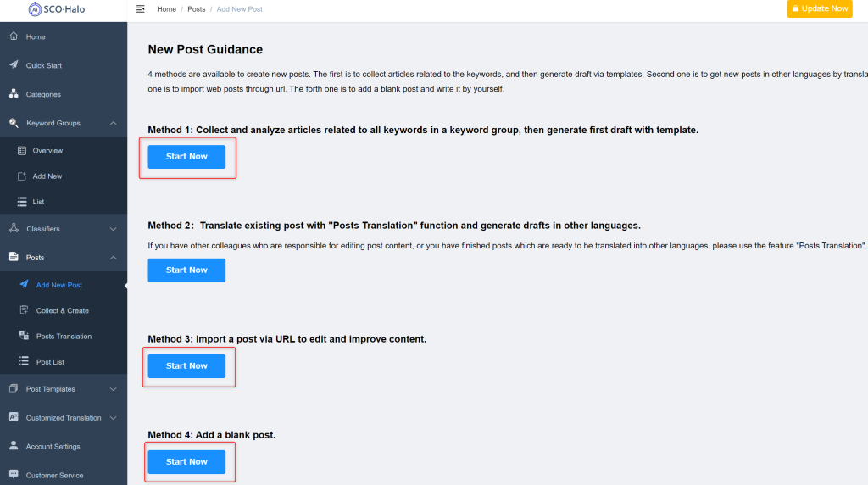This screenshot has height=485, width=868.
Task: Click the Categories icon in sidebar
Action: (14, 93)
